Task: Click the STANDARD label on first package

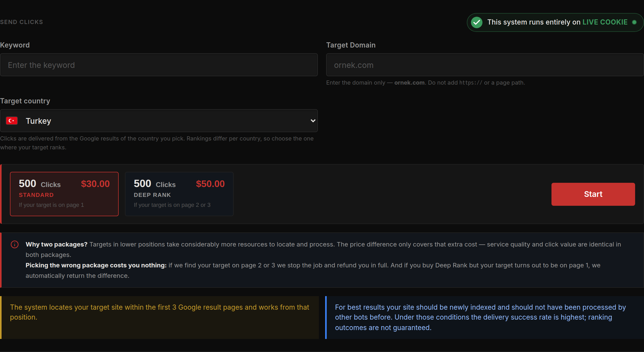Action: 36,195
